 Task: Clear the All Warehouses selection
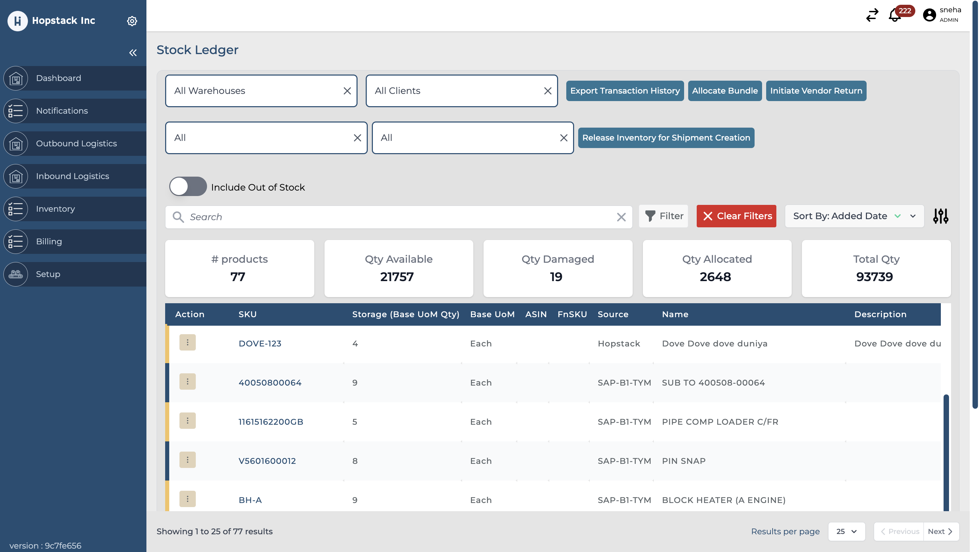[347, 91]
